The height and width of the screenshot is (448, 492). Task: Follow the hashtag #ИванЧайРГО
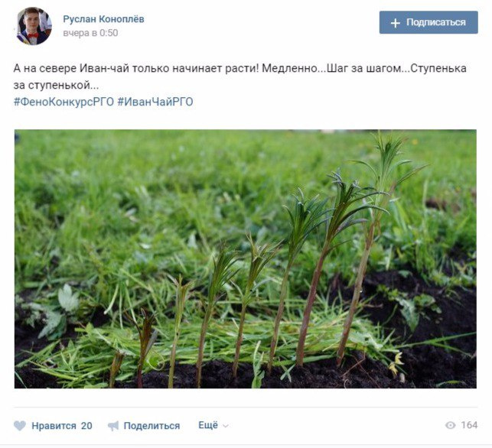[x=155, y=102]
